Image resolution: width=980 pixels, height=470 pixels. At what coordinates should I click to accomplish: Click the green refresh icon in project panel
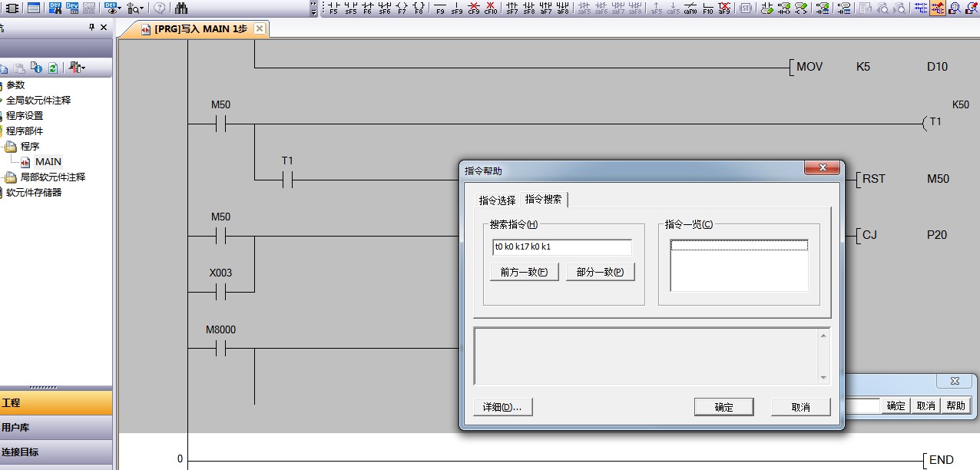click(52, 68)
